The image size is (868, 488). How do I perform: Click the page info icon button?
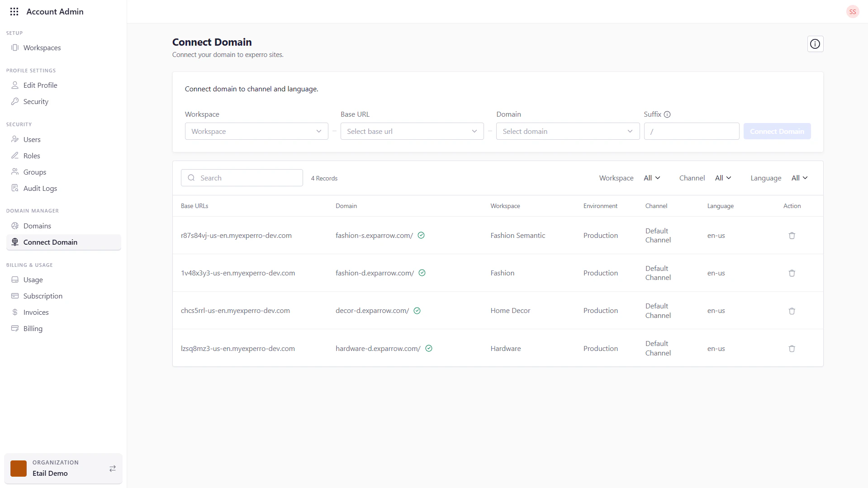[815, 44]
